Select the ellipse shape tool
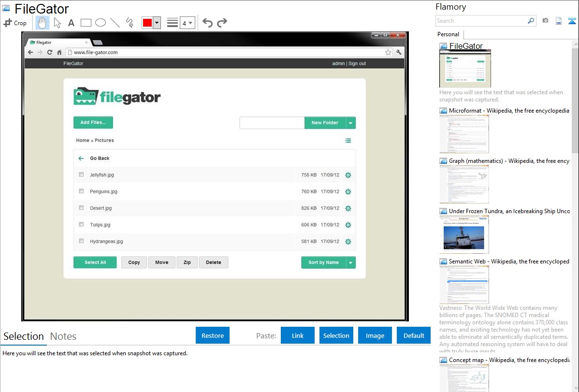Screen dimensions: 579x392 pos(101,23)
